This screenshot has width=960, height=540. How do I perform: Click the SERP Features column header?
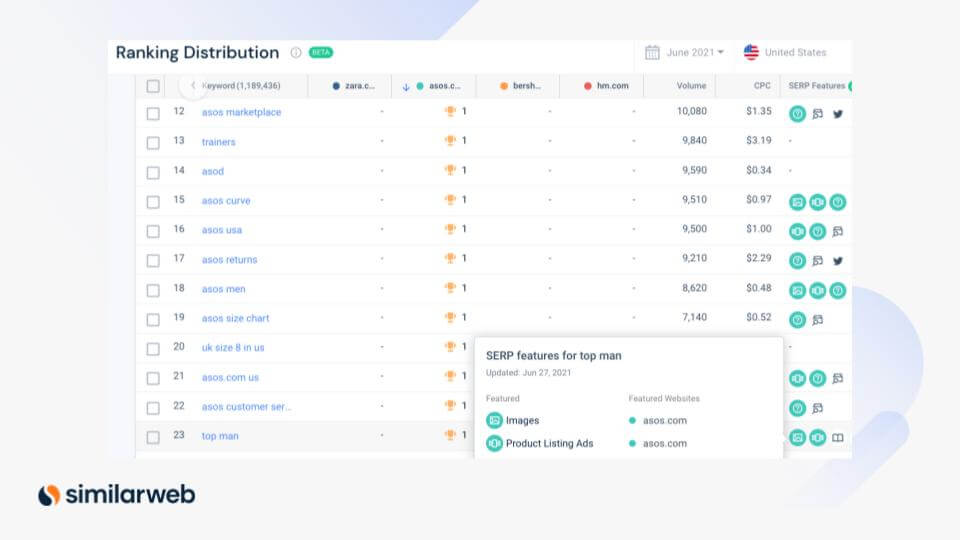[817, 86]
